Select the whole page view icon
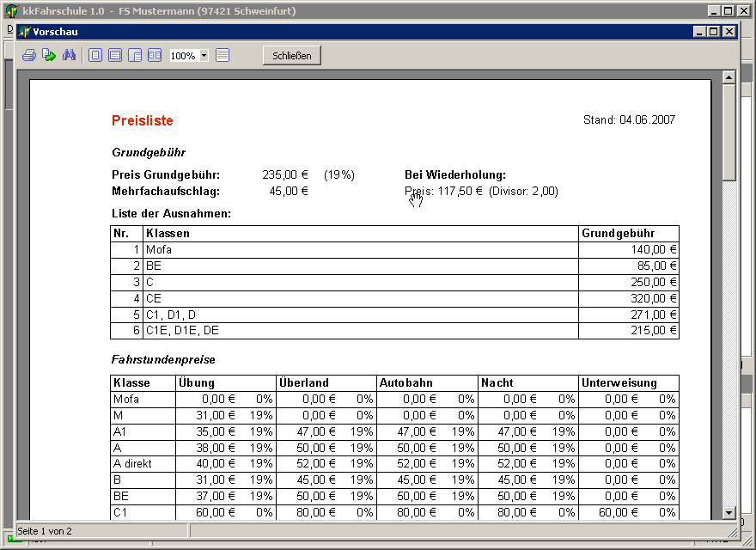Screen dimensions: 756x550 95,55
